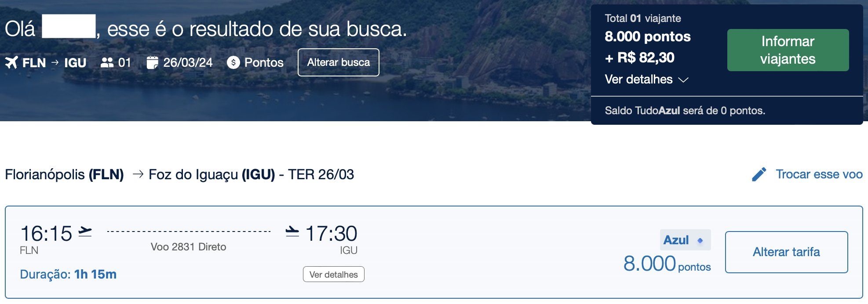Click the pencil icon near Trocar esse voo
868x304 pixels.
coord(759,174)
